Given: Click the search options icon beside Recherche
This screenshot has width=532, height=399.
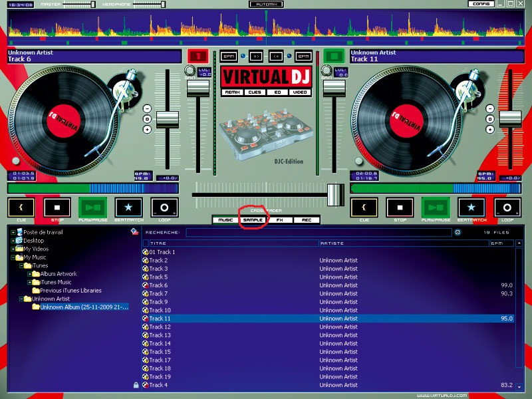Looking at the screenshot, I should pyautogui.click(x=458, y=232).
